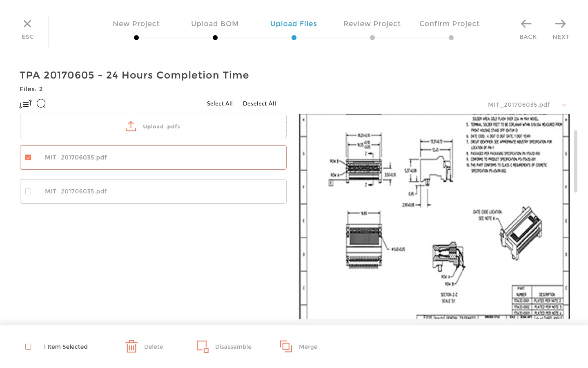Click the ESC close X icon

point(27,24)
